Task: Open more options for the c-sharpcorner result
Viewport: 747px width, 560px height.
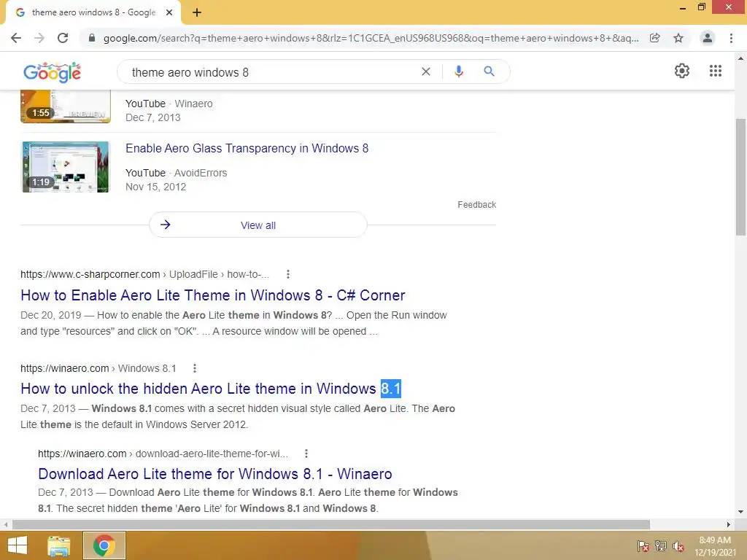Action: (x=287, y=274)
